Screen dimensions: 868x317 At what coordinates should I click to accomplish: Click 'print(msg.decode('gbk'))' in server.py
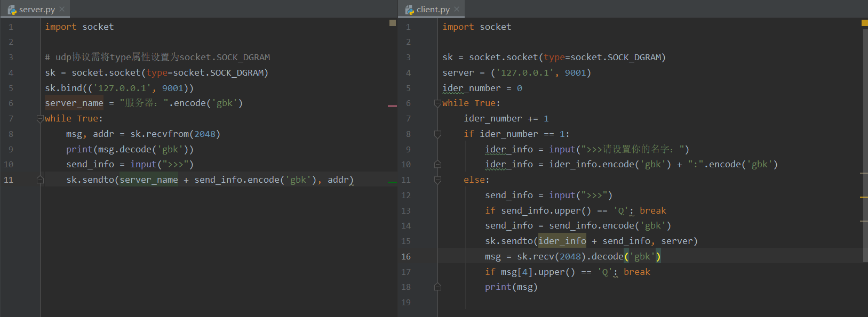[x=130, y=150]
